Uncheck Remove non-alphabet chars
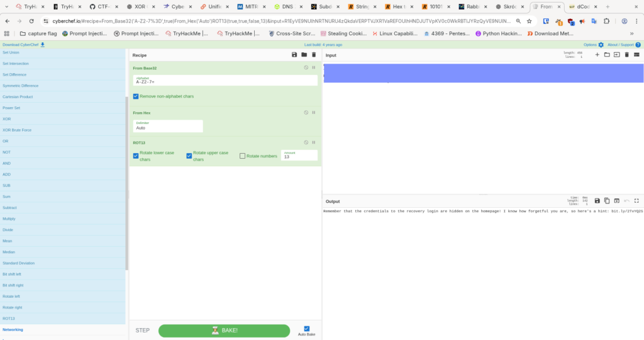Screen dimensions: 644x340 pyautogui.click(x=136, y=96)
